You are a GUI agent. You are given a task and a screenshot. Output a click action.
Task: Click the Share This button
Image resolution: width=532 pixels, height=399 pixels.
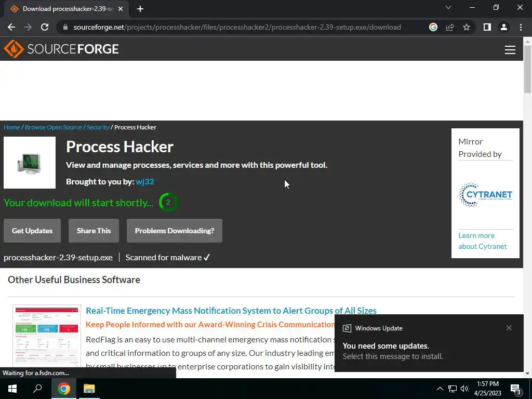(x=94, y=231)
